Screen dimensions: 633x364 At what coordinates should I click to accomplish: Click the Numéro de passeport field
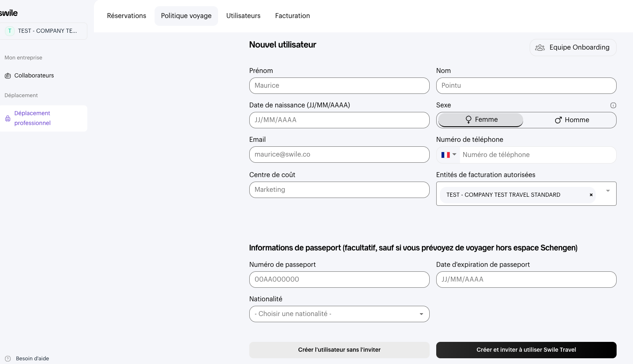pyautogui.click(x=339, y=280)
